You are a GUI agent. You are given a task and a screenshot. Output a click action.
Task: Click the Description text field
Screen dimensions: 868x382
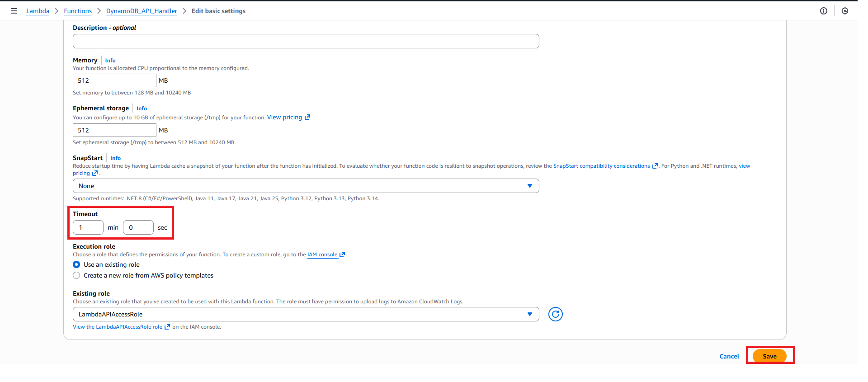click(x=306, y=41)
